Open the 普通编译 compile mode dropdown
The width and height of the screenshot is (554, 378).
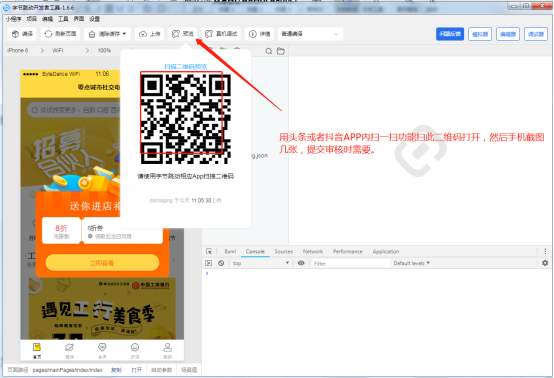(x=310, y=34)
